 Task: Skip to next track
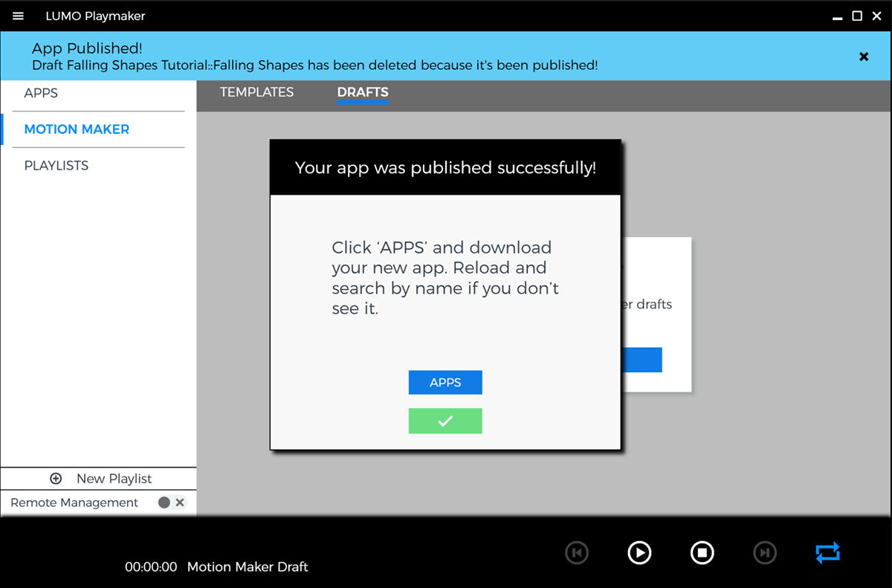click(x=765, y=552)
